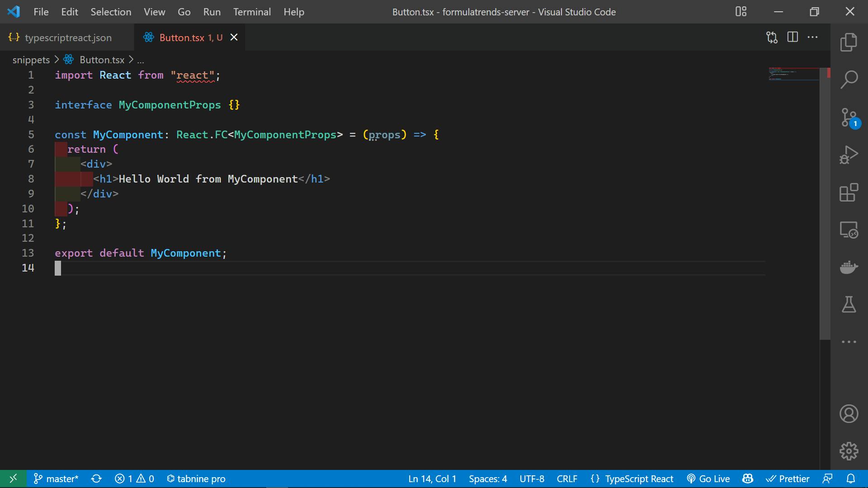The width and height of the screenshot is (868, 488).
Task: Open the Manage gear menu
Action: pos(849,451)
